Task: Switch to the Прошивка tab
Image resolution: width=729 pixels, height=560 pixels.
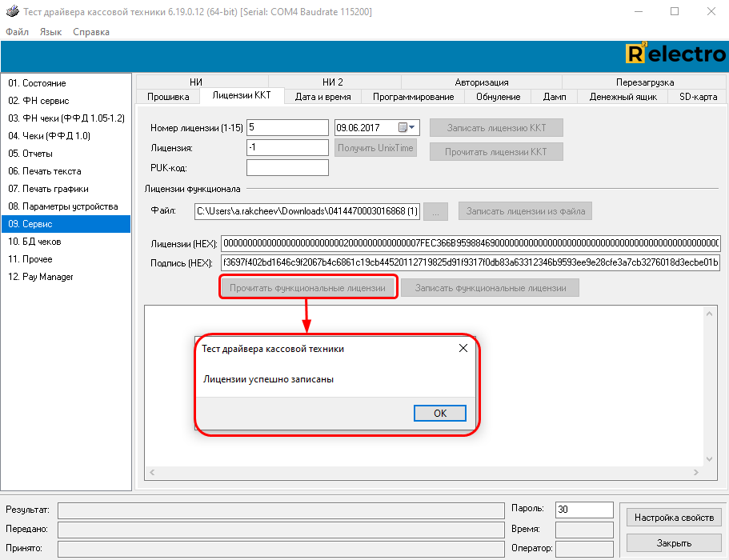Action: 168,97
